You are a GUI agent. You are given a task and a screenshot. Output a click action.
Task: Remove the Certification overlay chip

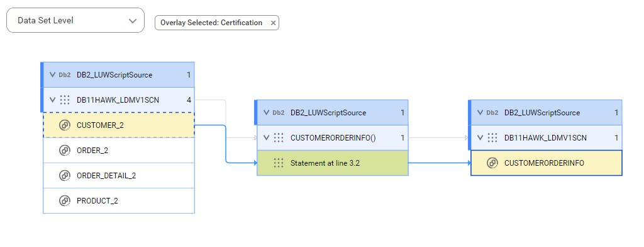pyautogui.click(x=273, y=23)
